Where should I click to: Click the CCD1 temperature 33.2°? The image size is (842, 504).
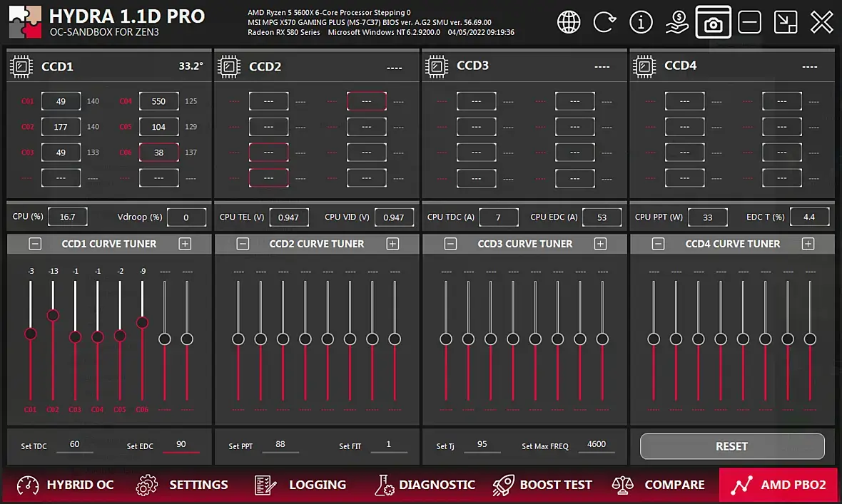click(191, 66)
